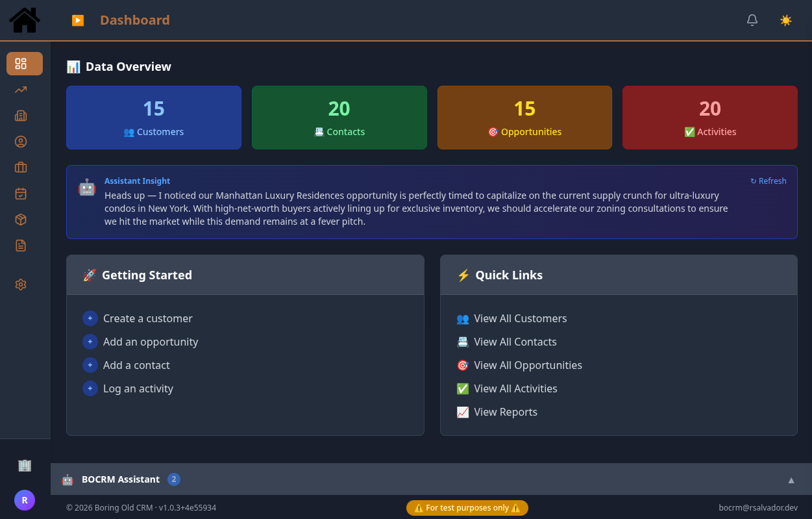Click Create a customer
The width and height of the screenshot is (812, 519).
click(x=147, y=318)
